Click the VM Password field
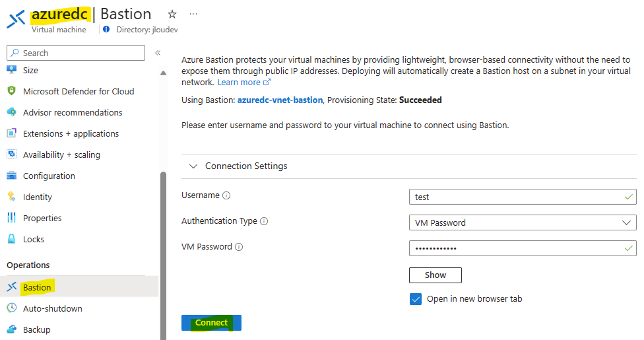 pyautogui.click(x=523, y=248)
